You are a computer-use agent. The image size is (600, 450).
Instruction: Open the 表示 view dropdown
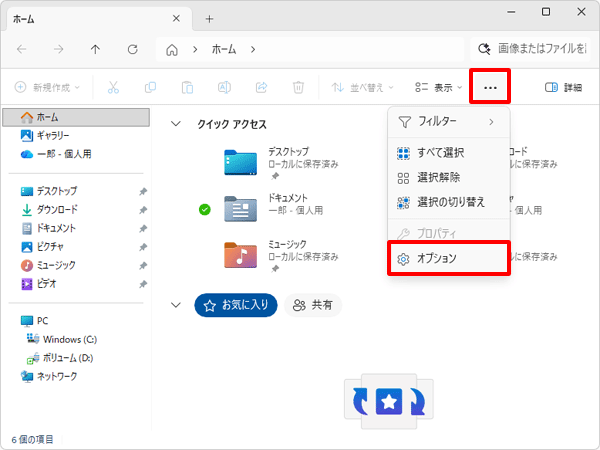coord(439,88)
